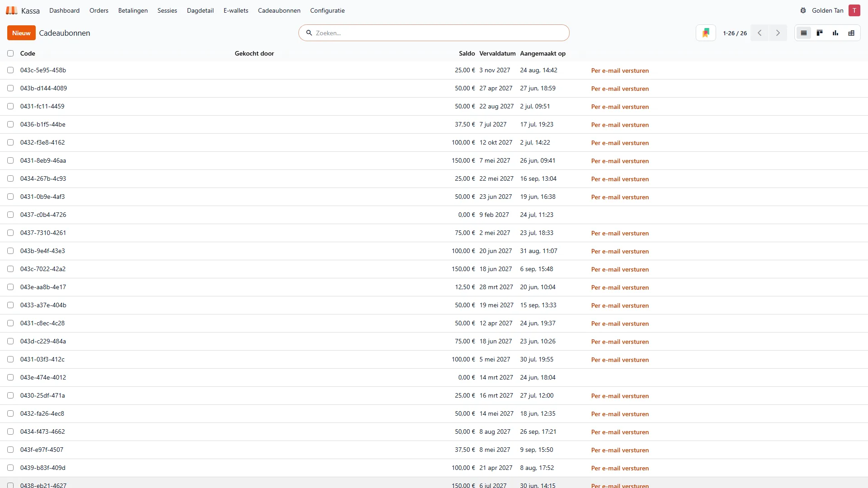Click the debug bug icon near Golden Tan
The image size is (868, 488).
(x=803, y=10)
